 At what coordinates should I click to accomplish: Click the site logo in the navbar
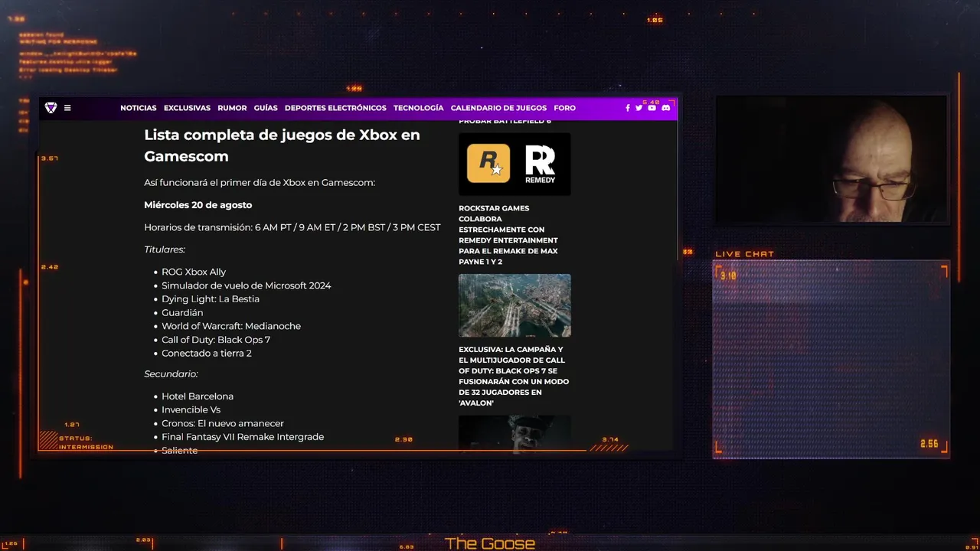[x=51, y=108]
